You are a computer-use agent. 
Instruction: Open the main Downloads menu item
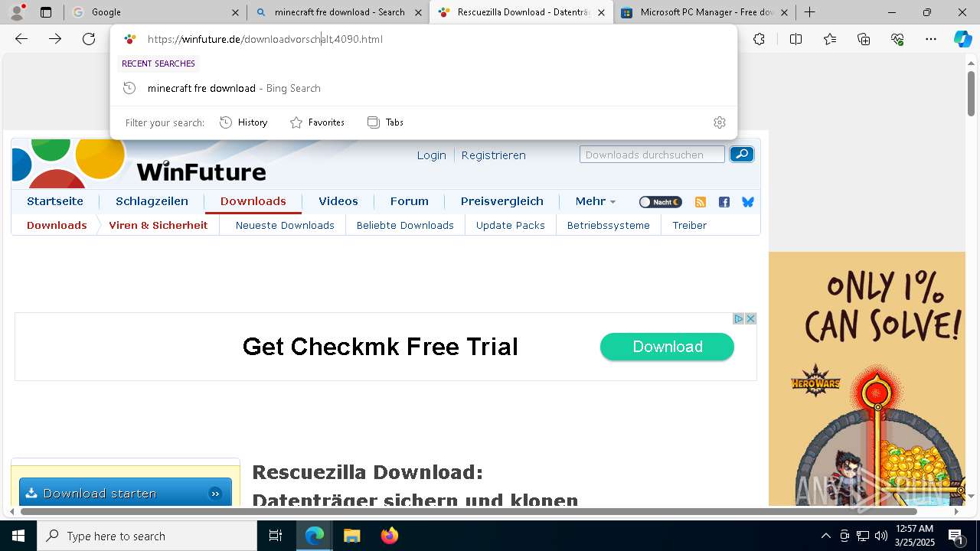pyautogui.click(x=253, y=201)
